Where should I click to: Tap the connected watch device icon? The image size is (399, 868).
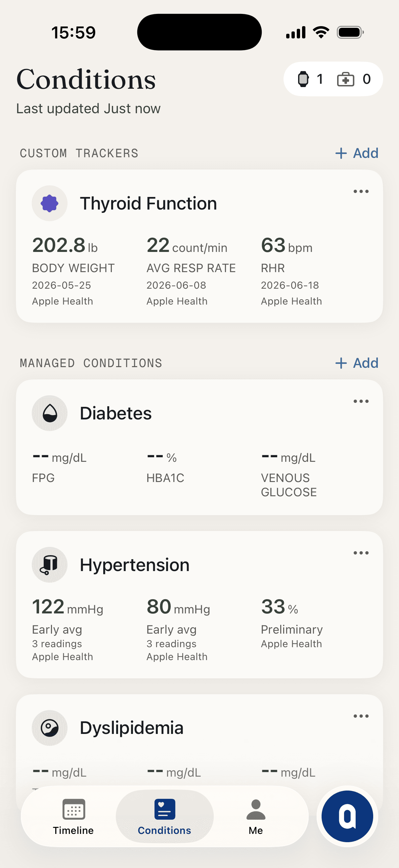tap(303, 79)
